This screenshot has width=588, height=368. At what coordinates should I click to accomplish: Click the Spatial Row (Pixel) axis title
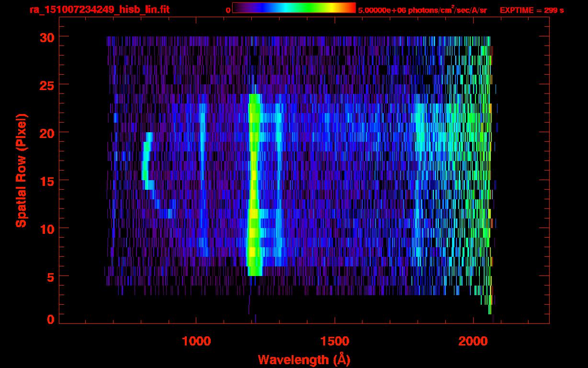[21, 171]
